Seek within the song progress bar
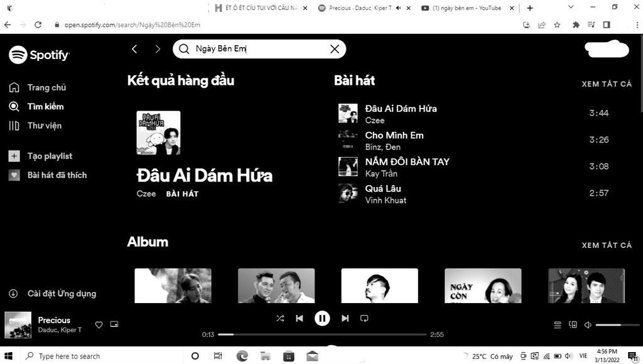The image size is (643, 364). 322,335
